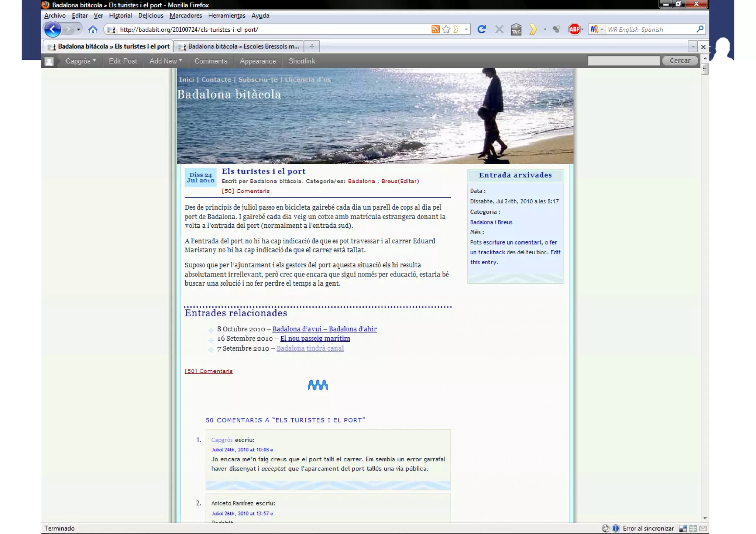
Task: Switch to Escoles Bressols tab
Action: pos(238,46)
